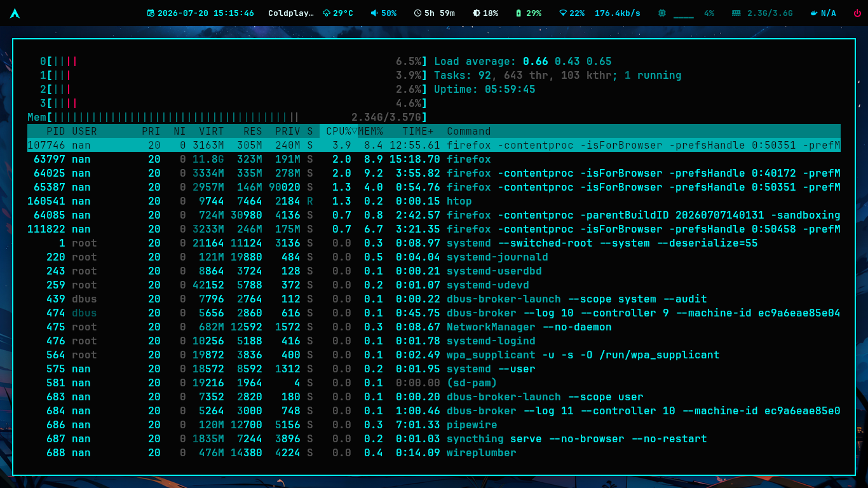
Task: Click the Uptime 05:59:45 line
Action: 485,89
